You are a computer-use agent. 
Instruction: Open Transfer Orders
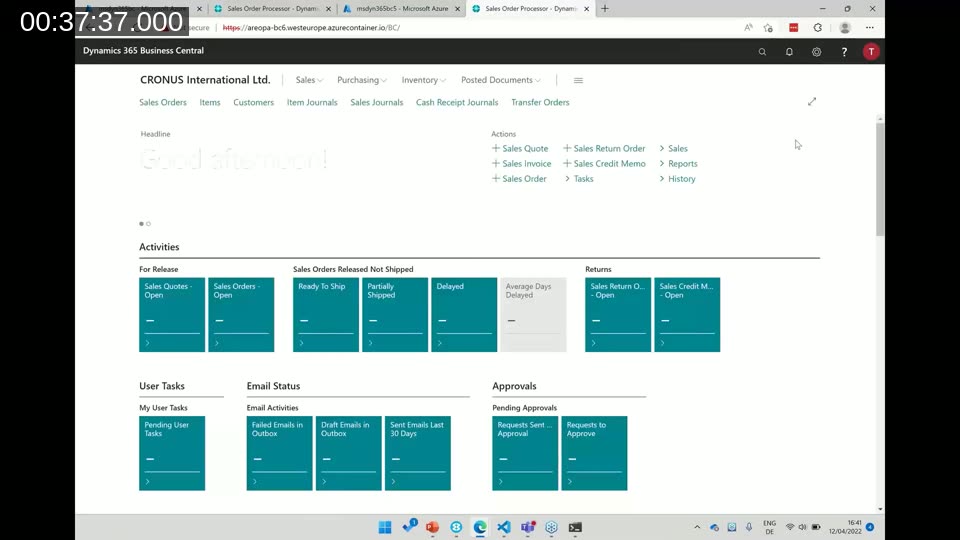tap(540, 102)
